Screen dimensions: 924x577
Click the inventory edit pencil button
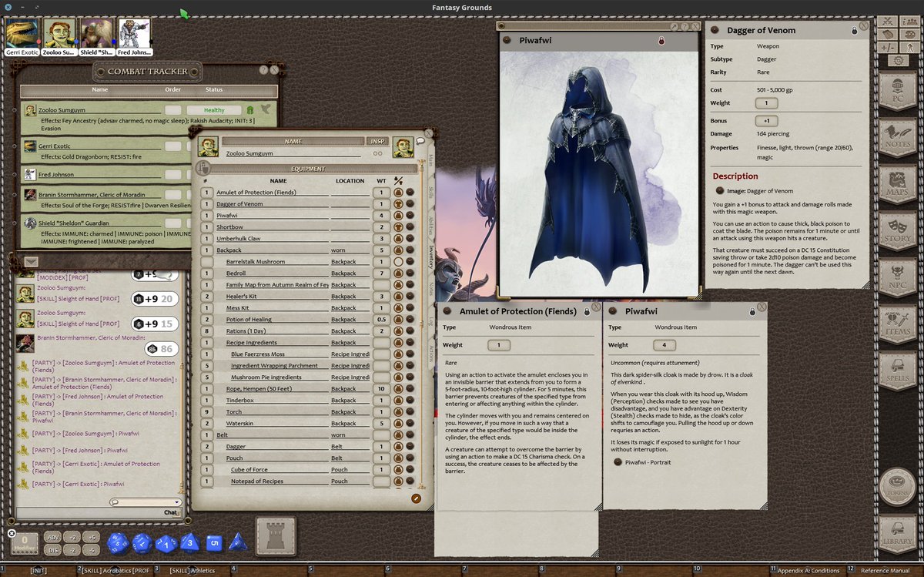click(x=416, y=498)
